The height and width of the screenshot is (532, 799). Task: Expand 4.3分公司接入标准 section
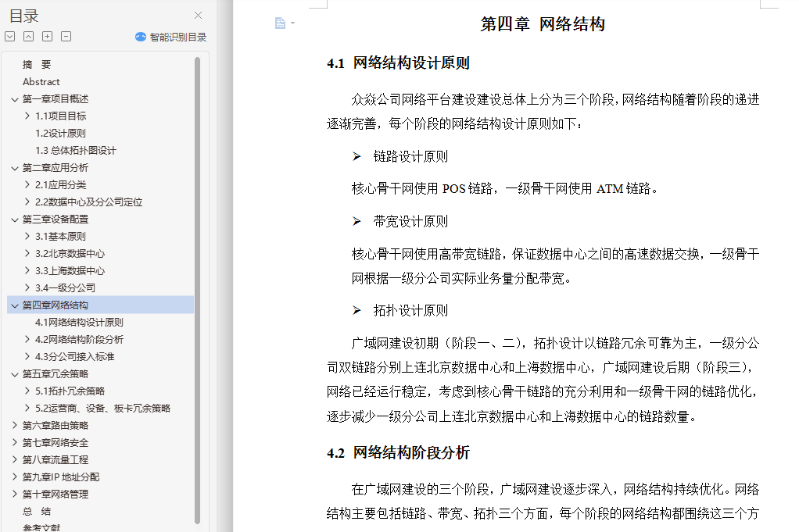(x=27, y=357)
